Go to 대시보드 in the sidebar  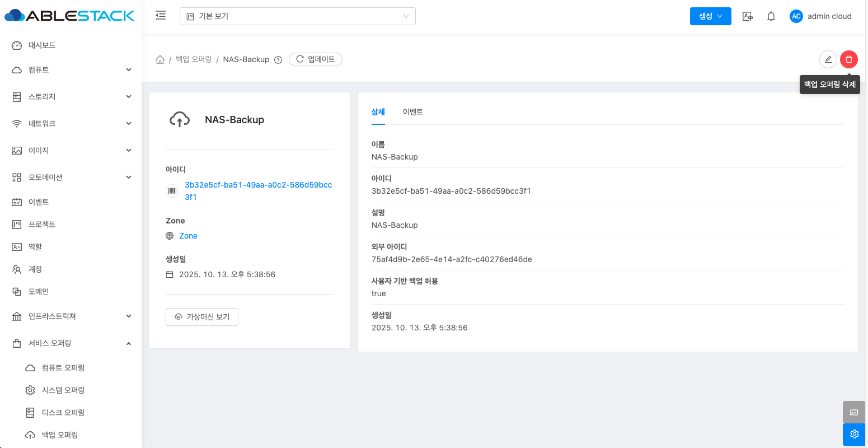(42, 45)
